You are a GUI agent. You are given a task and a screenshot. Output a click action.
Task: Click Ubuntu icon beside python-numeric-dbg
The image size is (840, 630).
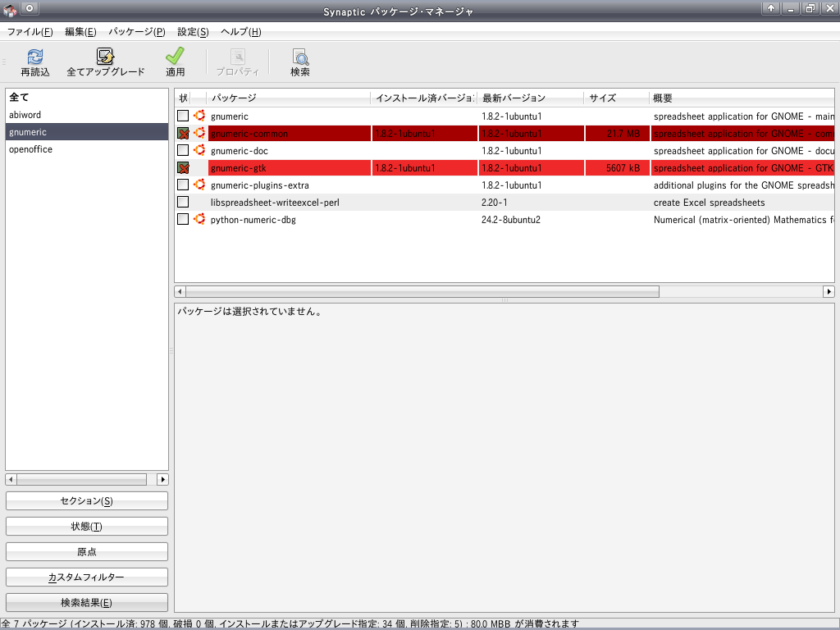coord(199,219)
